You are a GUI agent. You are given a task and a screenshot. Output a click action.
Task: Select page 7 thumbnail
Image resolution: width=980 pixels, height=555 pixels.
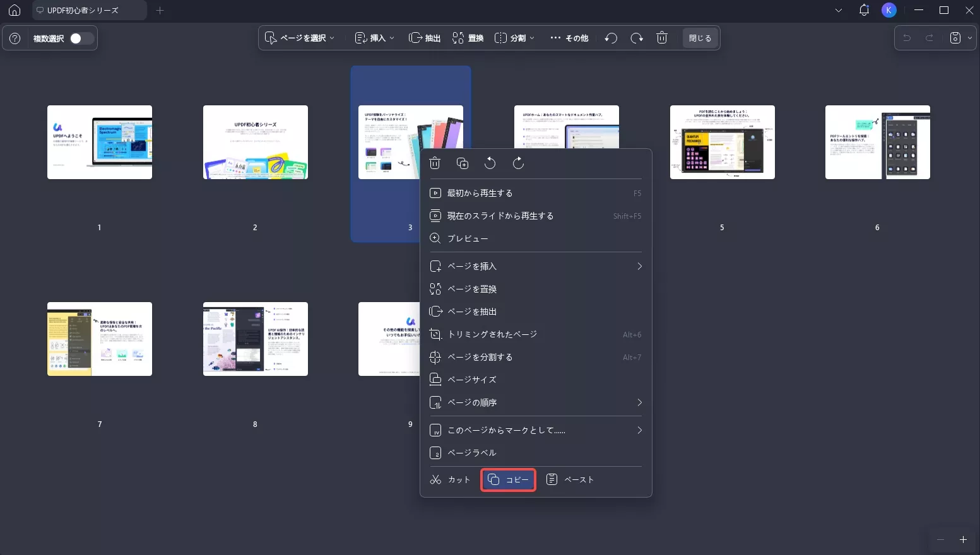click(100, 339)
